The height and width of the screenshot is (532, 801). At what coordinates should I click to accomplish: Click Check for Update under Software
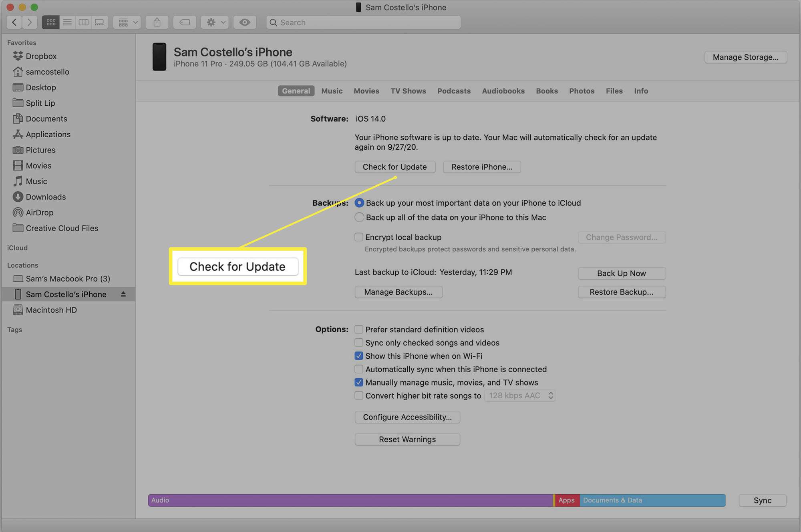tap(395, 167)
